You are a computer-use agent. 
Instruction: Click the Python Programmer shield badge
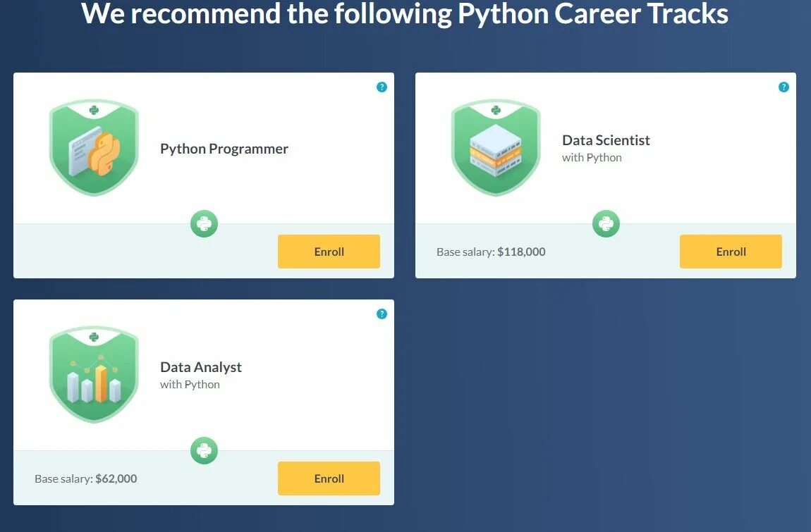(94, 148)
